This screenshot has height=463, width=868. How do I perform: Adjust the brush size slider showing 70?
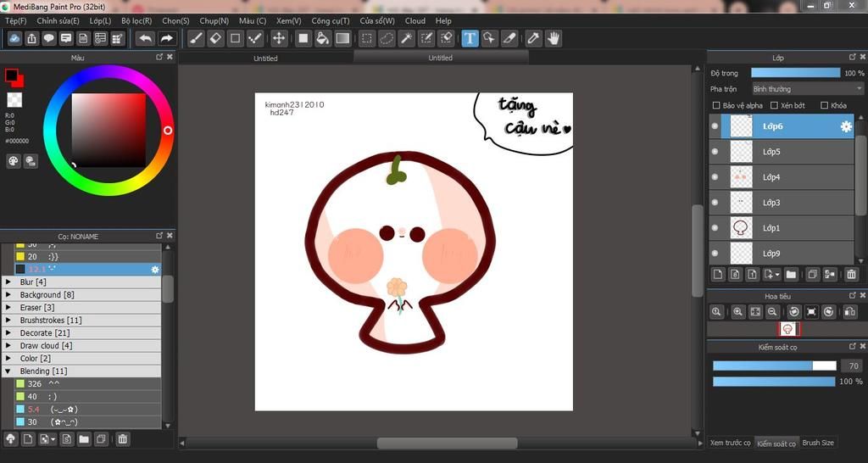775,365
